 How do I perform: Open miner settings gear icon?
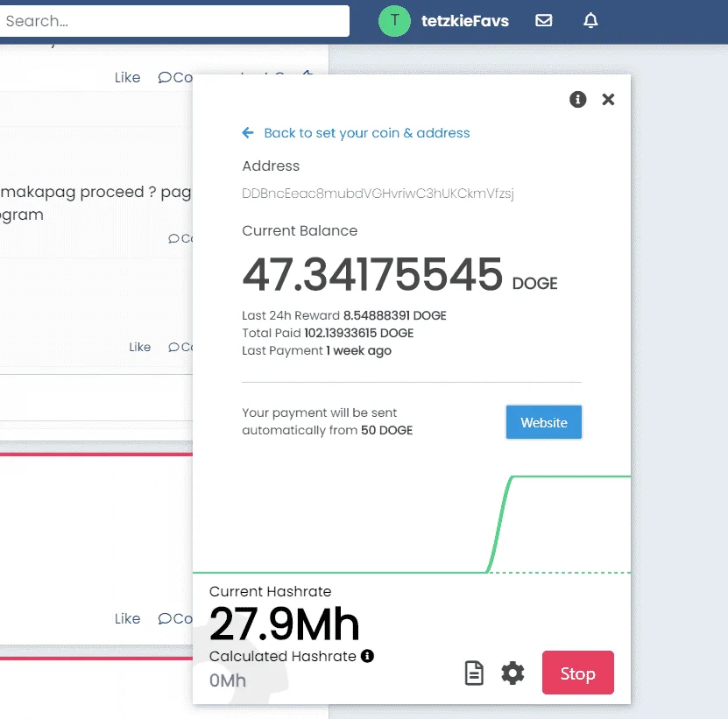coord(512,673)
